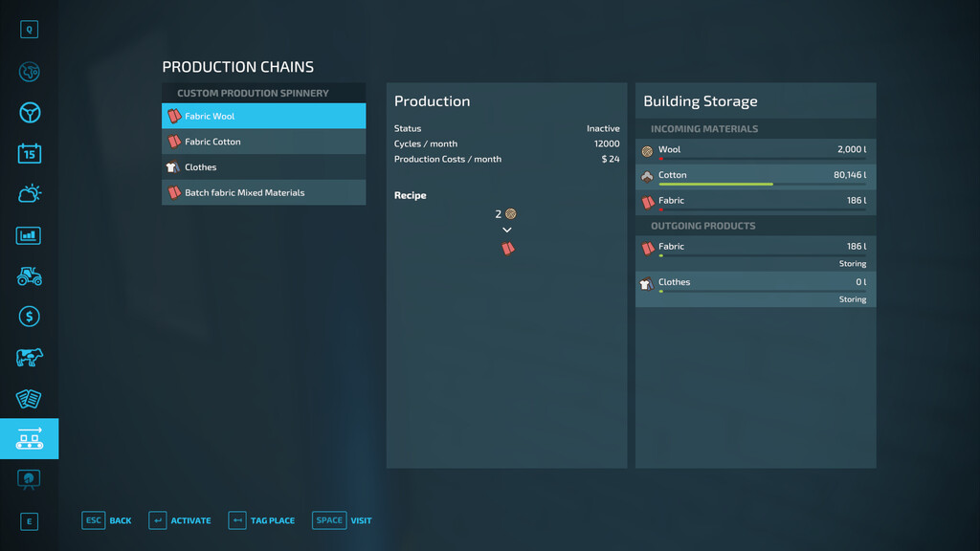Select the tractor garage icon
980x551 pixels.
(x=29, y=275)
